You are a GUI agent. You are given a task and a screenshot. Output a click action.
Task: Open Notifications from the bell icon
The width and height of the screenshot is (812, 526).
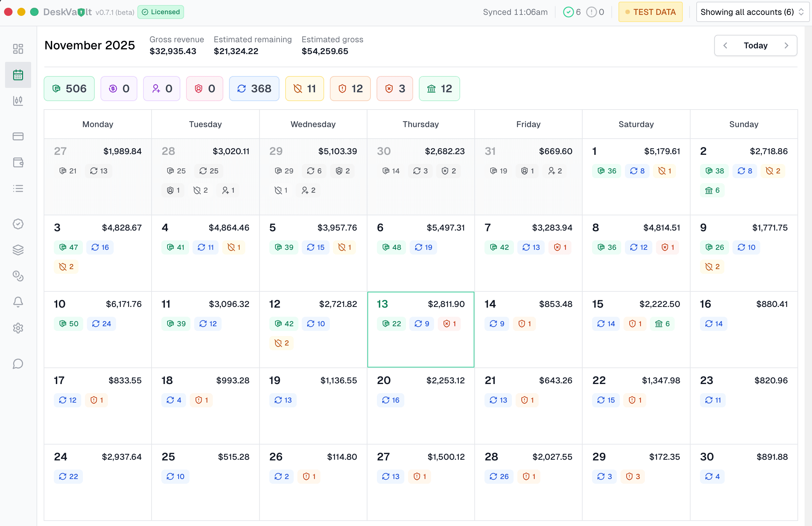[18, 302]
